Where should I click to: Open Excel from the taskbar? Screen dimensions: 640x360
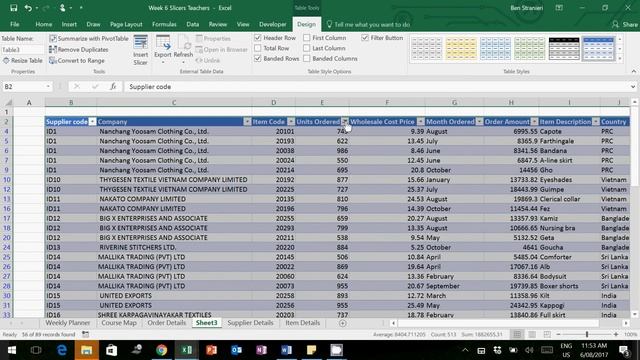click(187, 350)
